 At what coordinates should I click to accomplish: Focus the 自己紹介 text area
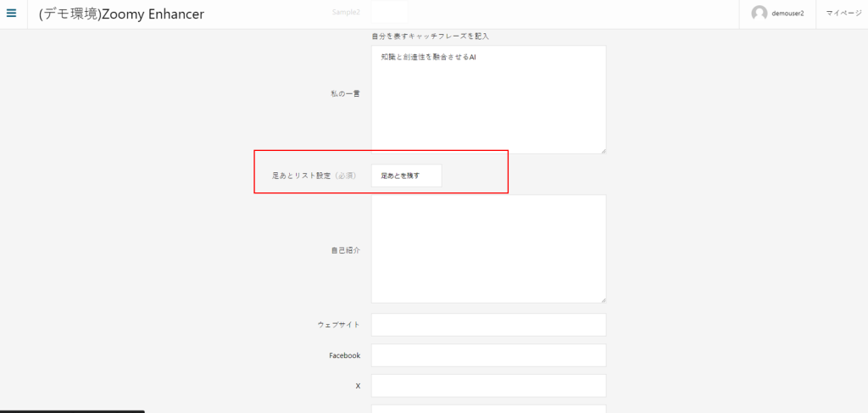pos(488,248)
